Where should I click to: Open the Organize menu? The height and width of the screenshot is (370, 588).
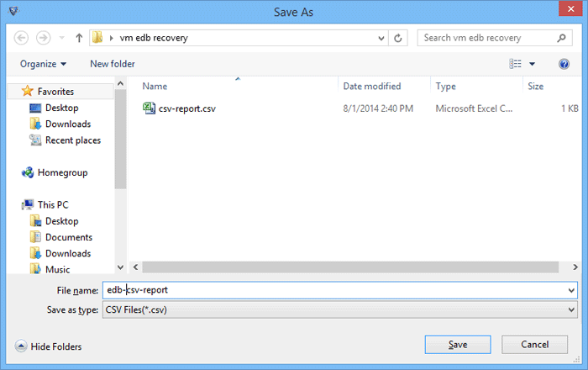[43, 64]
